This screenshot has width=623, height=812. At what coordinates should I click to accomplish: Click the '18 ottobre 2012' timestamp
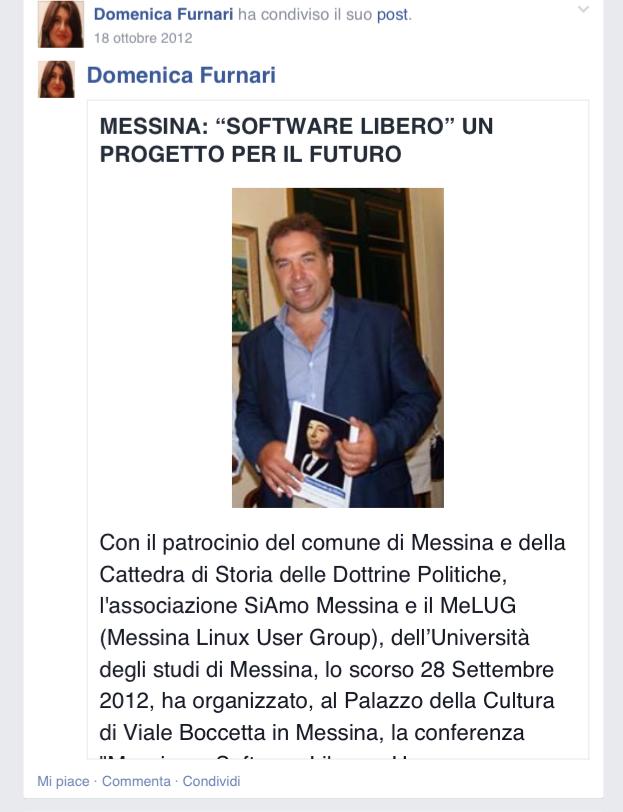tap(143, 38)
